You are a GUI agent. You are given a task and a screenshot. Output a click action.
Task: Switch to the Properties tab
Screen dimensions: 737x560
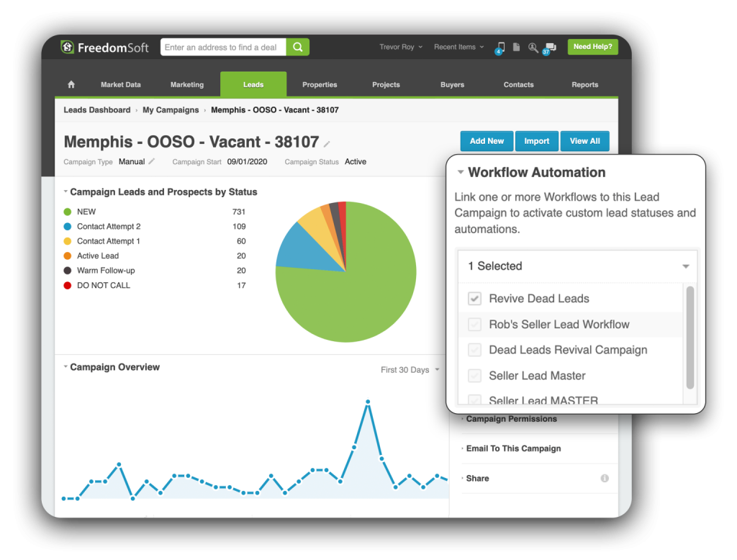click(x=320, y=85)
